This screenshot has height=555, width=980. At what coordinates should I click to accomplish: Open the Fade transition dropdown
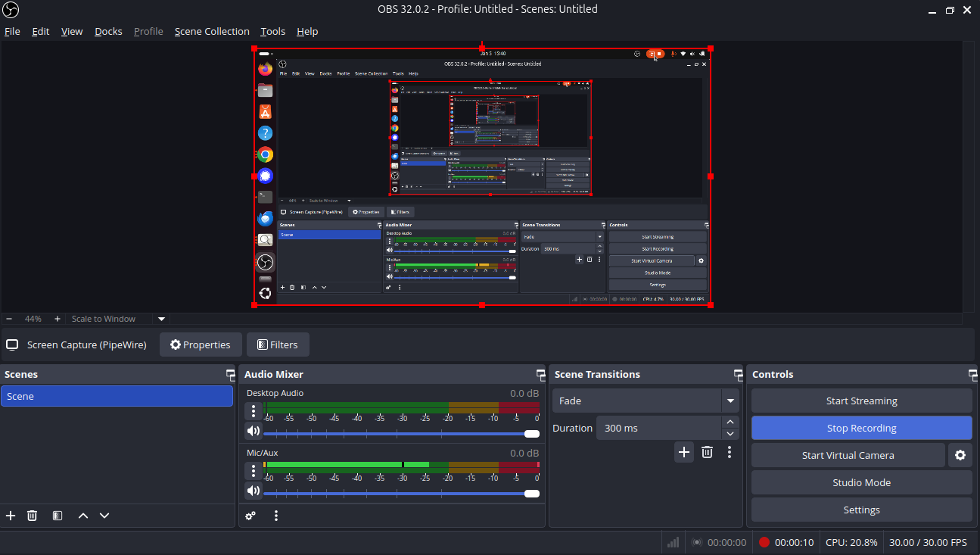[730, 401]
